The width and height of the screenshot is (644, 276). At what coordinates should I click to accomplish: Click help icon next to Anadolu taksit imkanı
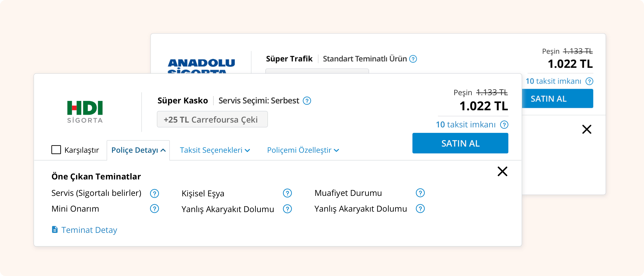[x=589, y=81]
